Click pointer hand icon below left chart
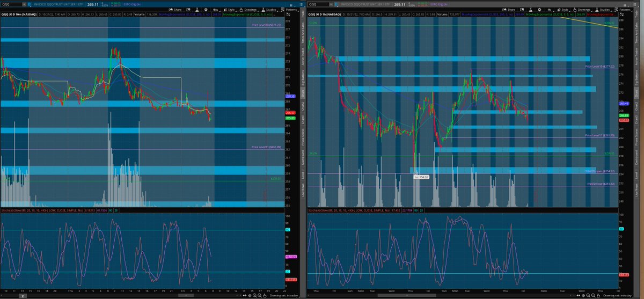This screenshot has height=299, width=644. pos(265,295)
